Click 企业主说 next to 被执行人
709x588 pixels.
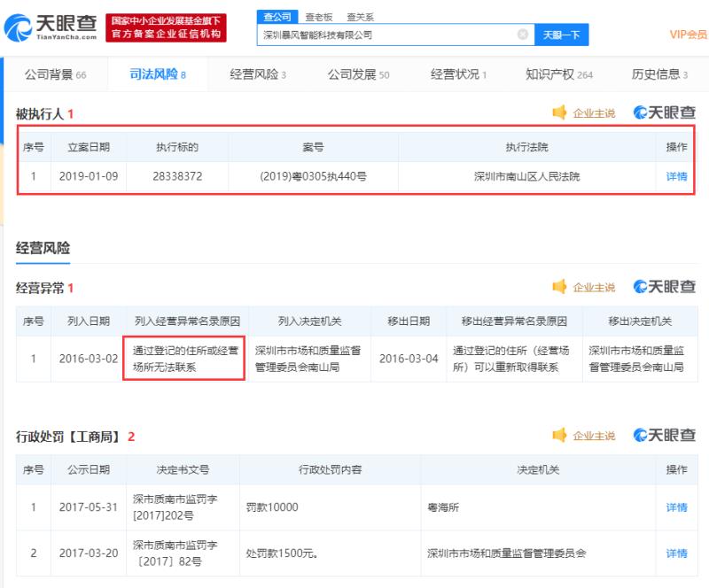[x=594, y=113]
